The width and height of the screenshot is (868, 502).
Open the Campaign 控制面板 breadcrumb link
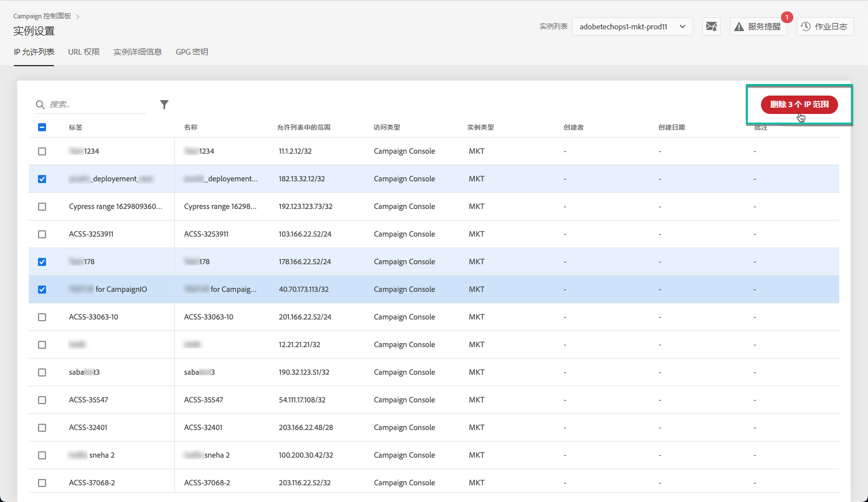click(x=42, y=16)
